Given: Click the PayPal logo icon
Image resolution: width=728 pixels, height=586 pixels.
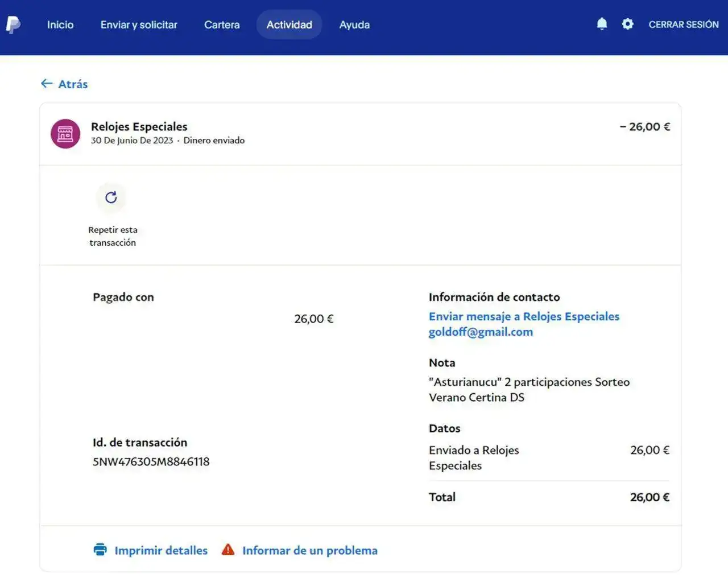Looking at the screenshot, I should pyautogui.click(x=13, y=24).
